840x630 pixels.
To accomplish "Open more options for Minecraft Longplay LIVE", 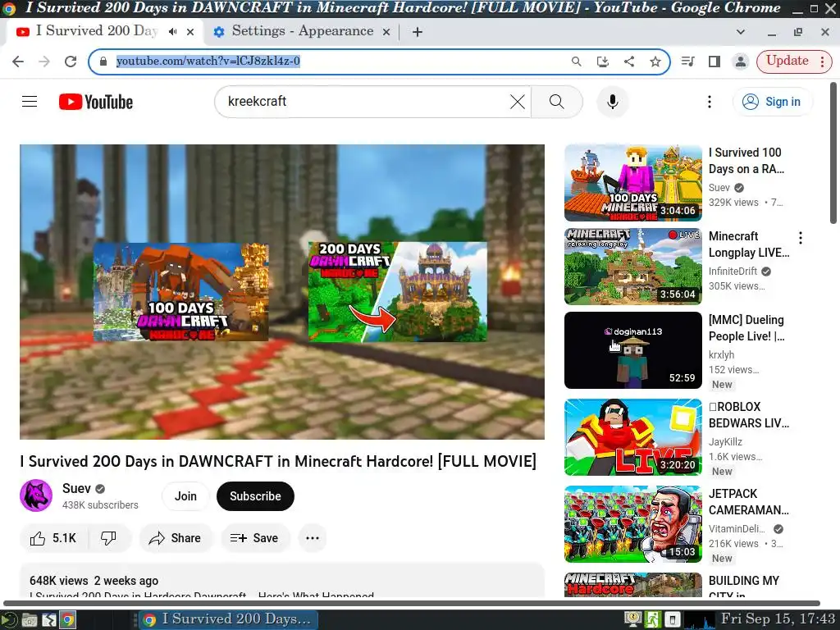I will click(801, 238).
